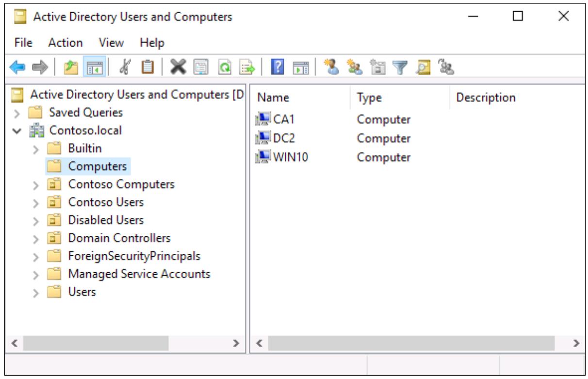Select Saved Queries in the tree

point(86,113)
